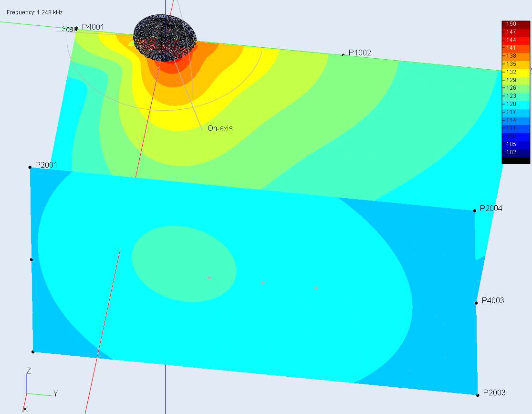
Task: Select the P2003 bottom corner point
Action: pyautogui.click(x=478, y=395)
